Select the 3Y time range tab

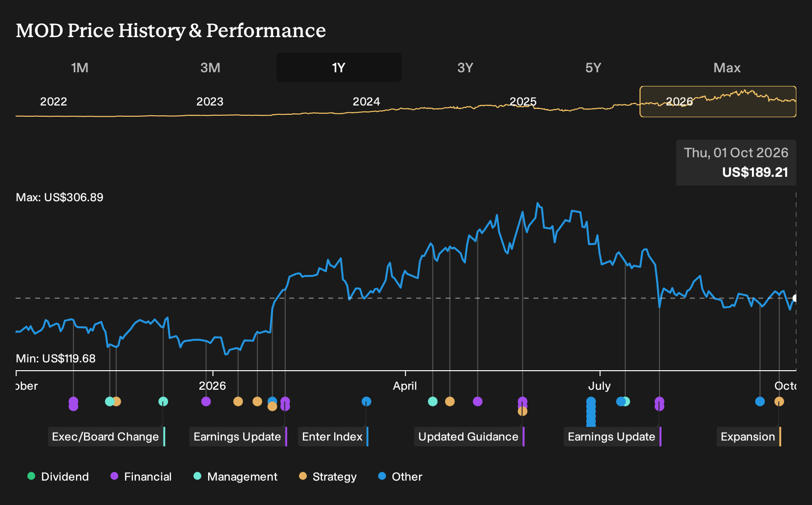465,67
